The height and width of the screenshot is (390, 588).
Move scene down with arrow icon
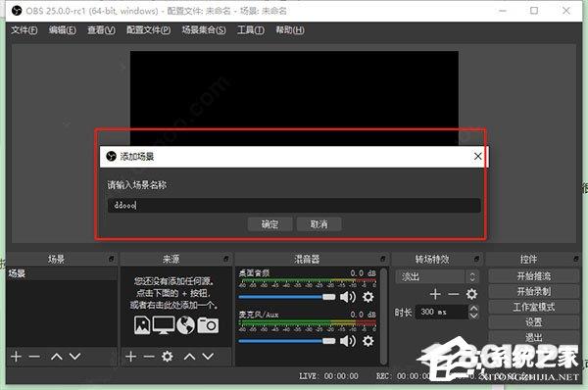[x=75, y=357]
